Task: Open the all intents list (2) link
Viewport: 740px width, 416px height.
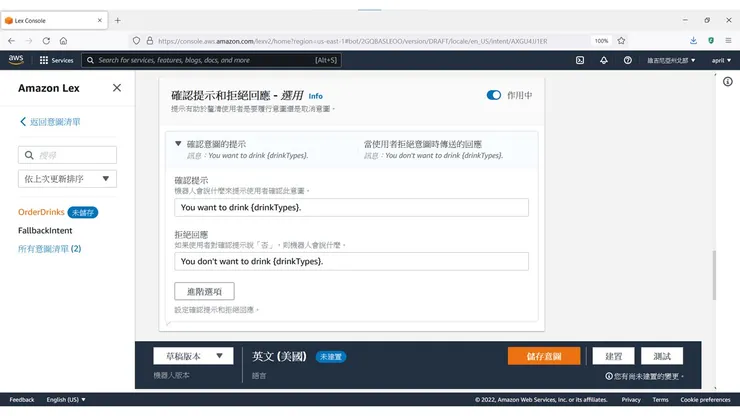Action: coord(50,249)
